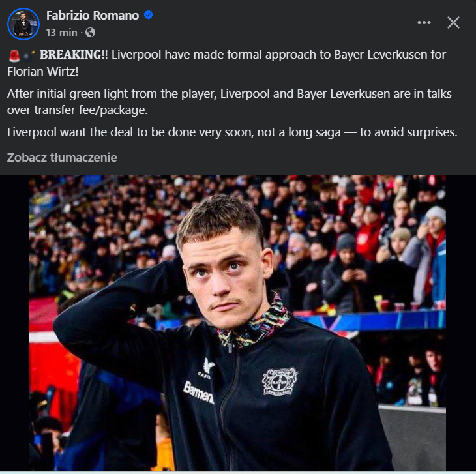Click the paragraph starting After initial green light
This screenshot has height=474, width=476.
pos(229,102)
